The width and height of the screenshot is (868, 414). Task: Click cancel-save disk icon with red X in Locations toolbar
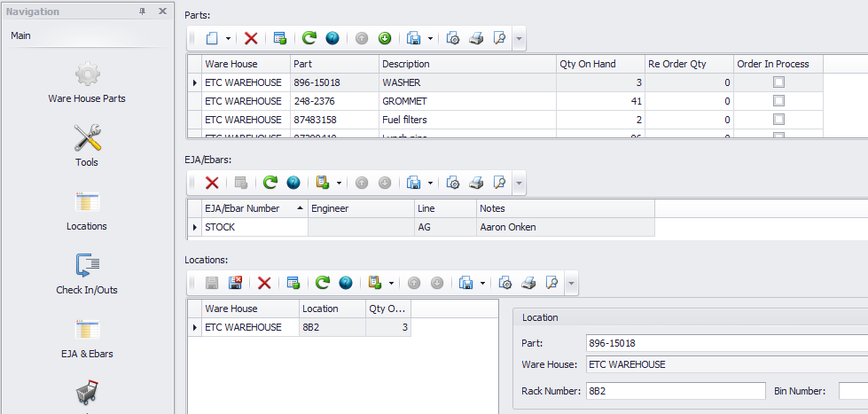click(x=235, y=283)
